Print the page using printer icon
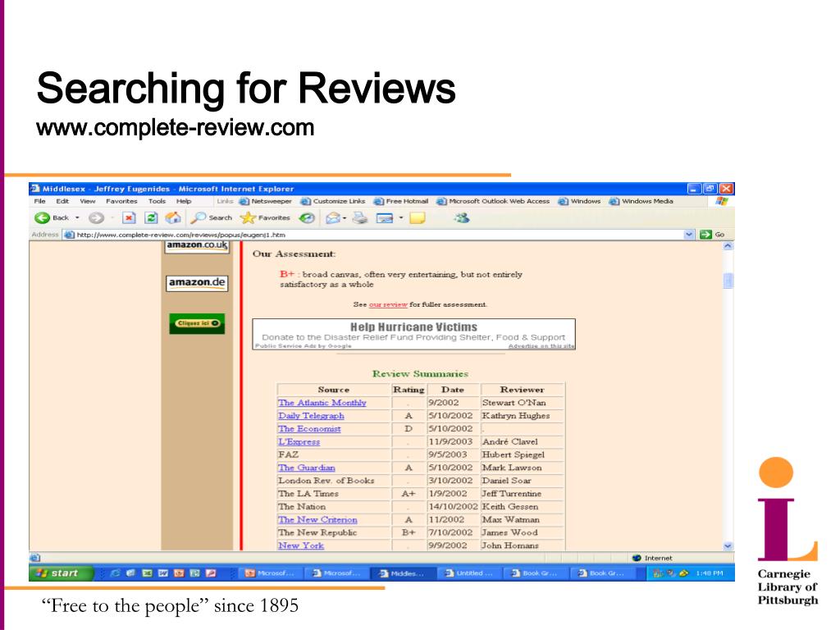The width and height of the screenshot is (840, 630). tap(359, 217)
